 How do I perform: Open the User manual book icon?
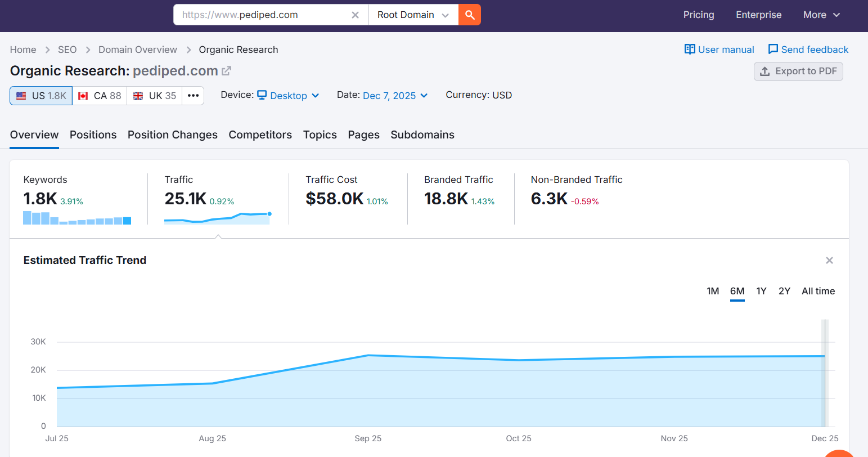689,50
